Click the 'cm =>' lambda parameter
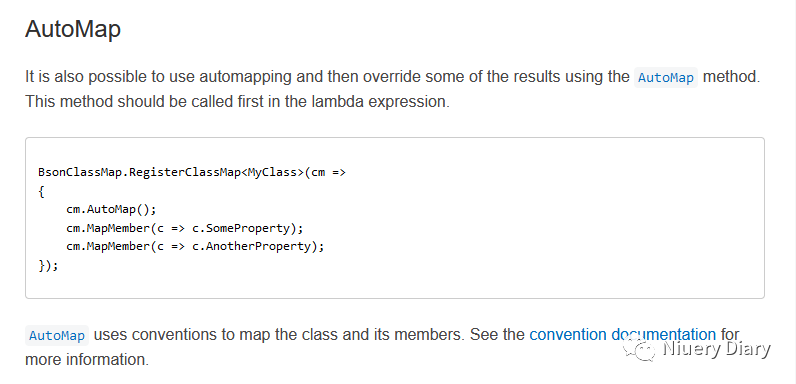 pyautogui.click(x=328, y=172)
